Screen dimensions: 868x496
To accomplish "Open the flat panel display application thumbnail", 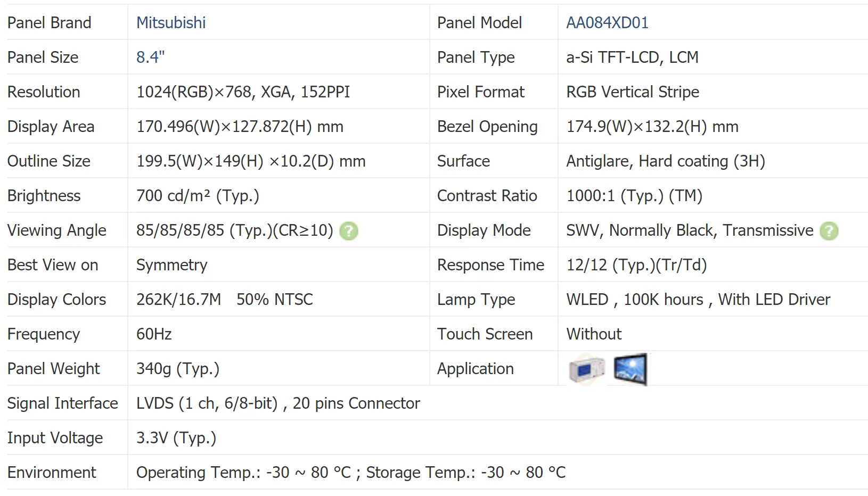I will coord(630,369).
